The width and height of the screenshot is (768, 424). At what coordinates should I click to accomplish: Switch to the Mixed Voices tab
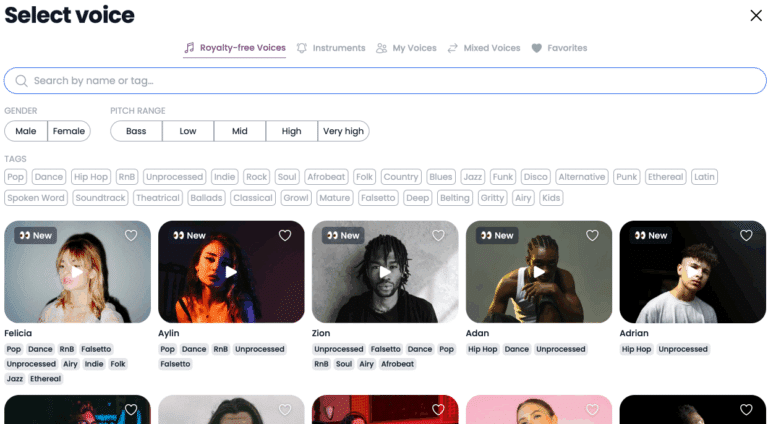[x=484, y=48]
